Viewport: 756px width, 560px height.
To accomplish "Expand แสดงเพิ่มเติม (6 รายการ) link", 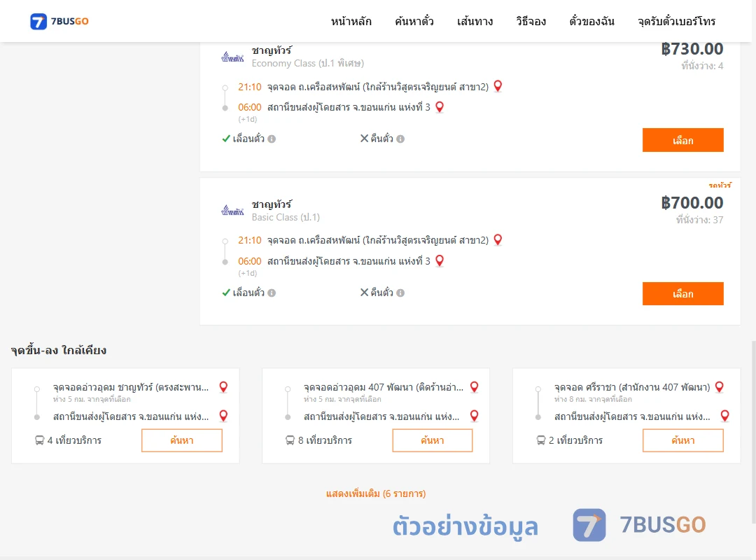I will [x=376, y=493].
